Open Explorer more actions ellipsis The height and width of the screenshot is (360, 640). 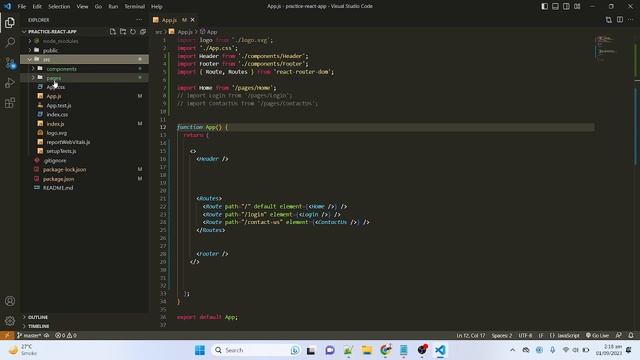click(139, 20)
